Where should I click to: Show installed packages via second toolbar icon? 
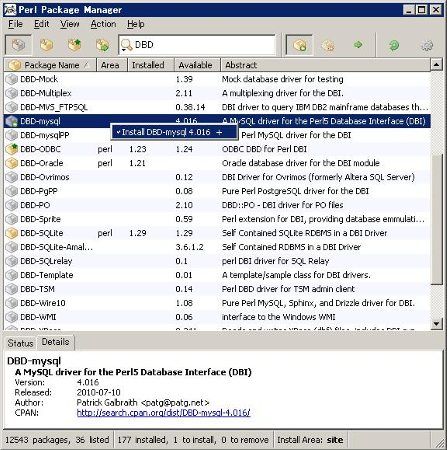47,45
